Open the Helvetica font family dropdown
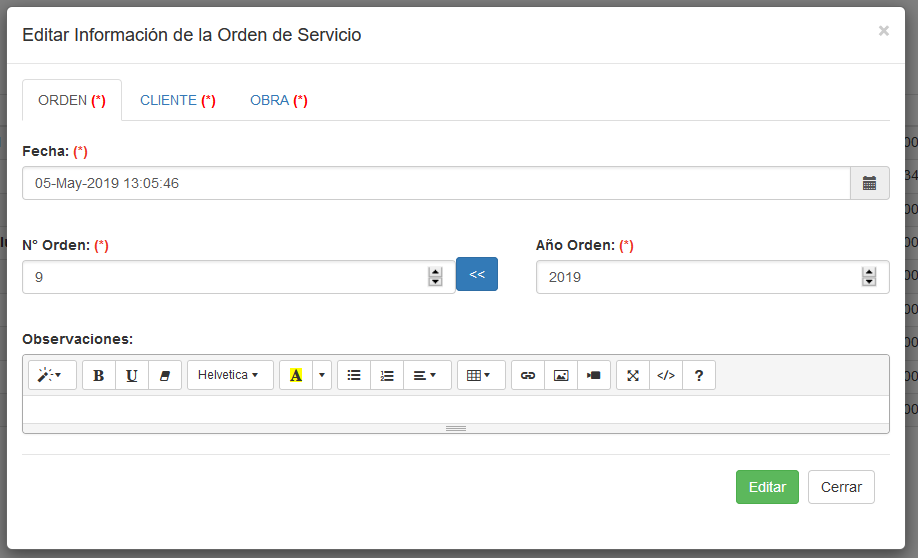 [x=230, y=375]
